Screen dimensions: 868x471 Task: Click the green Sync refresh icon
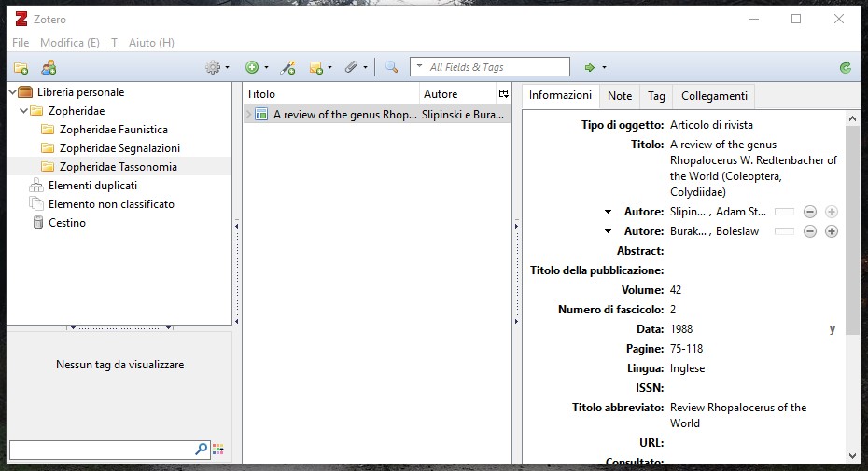pos(845,67)
